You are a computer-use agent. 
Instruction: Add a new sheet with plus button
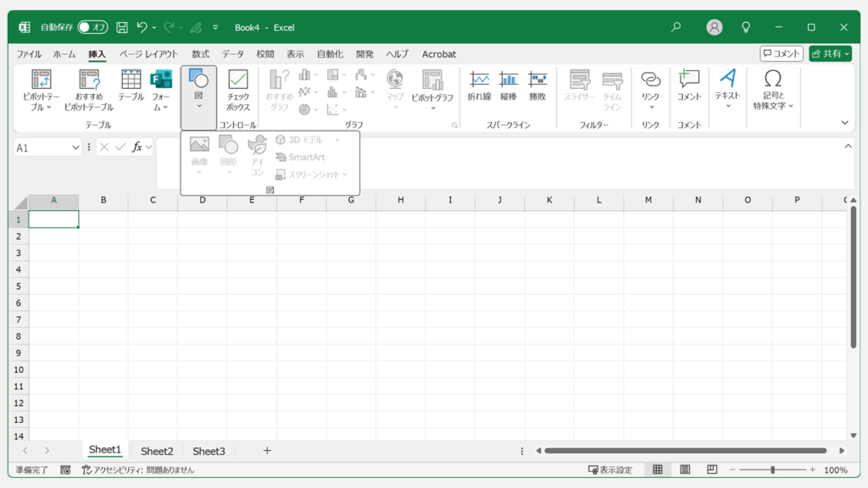(267, 451)
